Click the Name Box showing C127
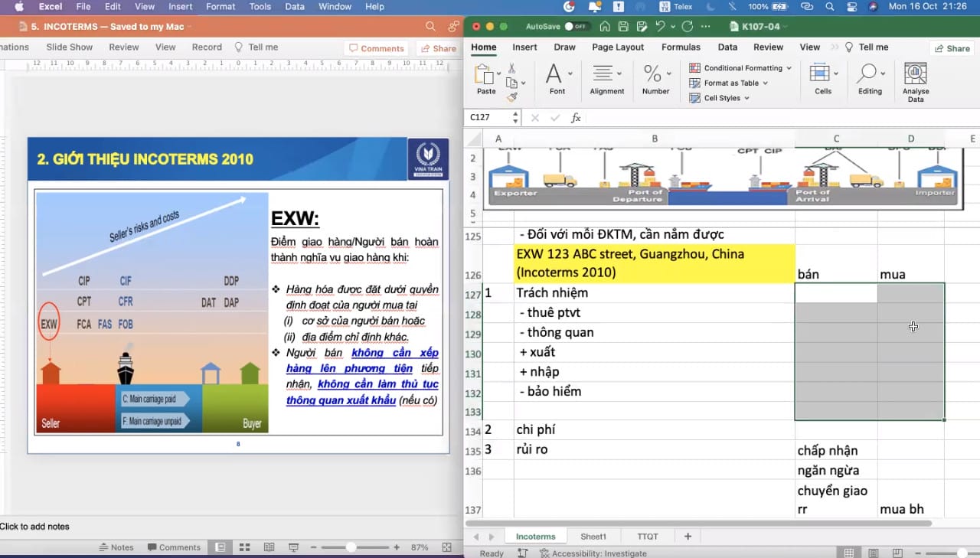The image size is (980, 558). [488, 118]
